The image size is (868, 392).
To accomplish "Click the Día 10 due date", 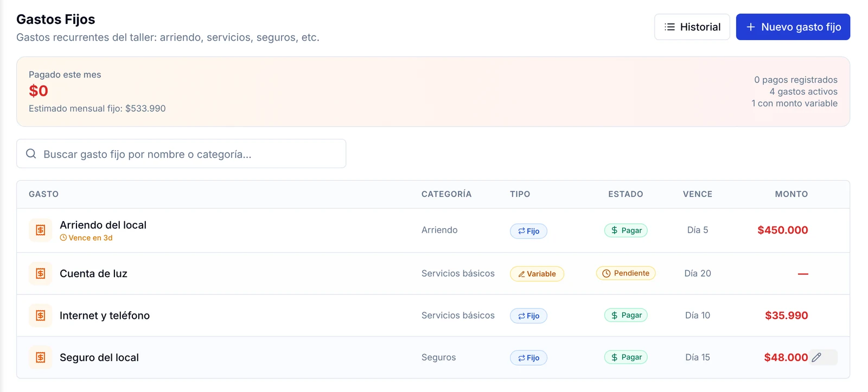I will (x=698, y=315).
